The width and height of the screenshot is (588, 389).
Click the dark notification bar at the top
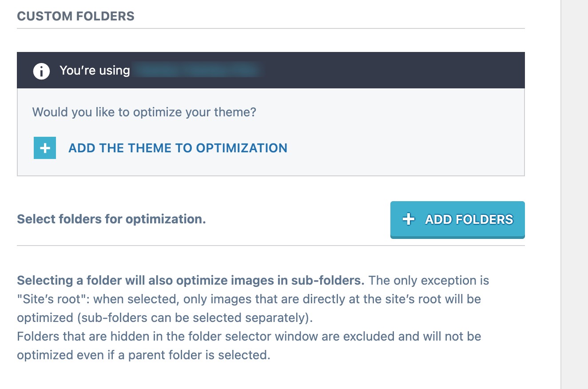tap(271, 70)
